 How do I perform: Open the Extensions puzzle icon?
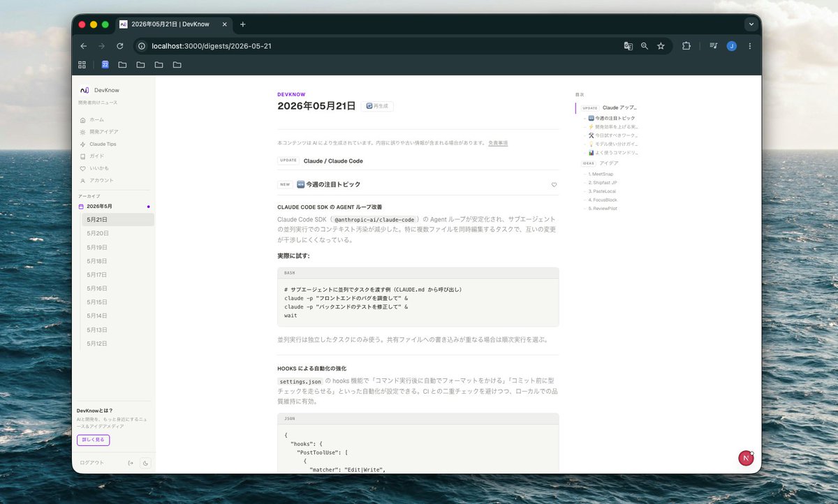pos(686,46)
